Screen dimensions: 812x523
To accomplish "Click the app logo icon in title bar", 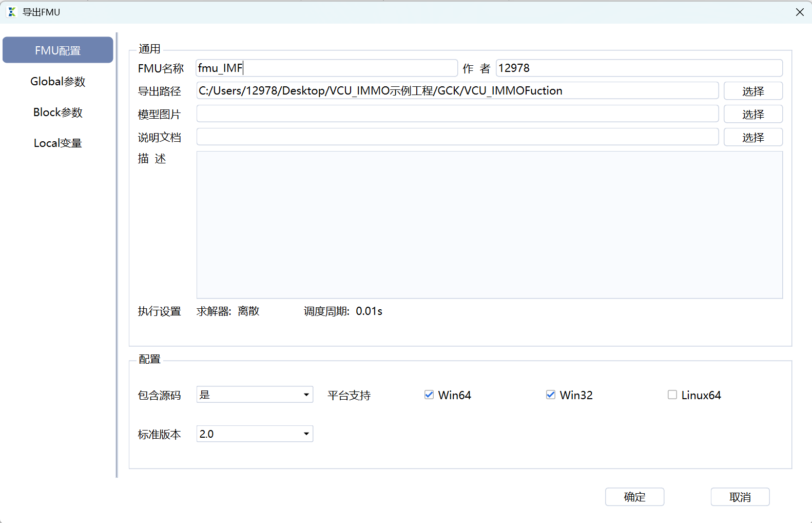I will click(12, 12).
